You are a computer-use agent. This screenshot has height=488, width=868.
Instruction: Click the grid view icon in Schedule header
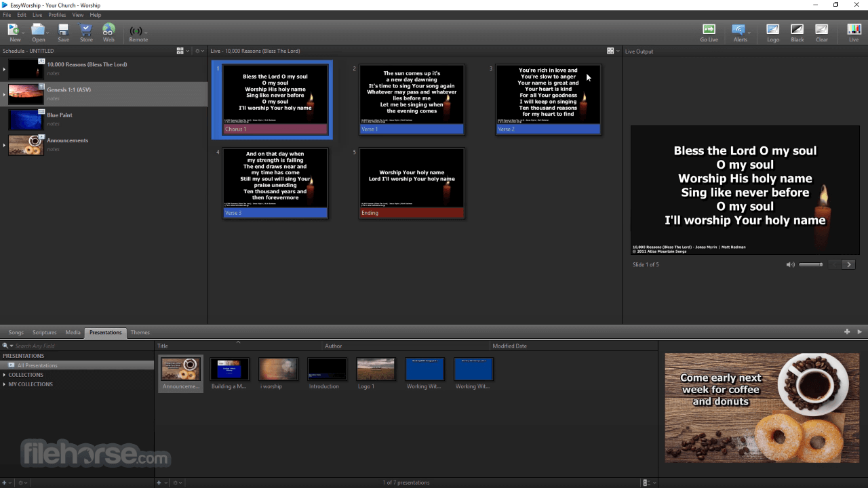(180, 51)
